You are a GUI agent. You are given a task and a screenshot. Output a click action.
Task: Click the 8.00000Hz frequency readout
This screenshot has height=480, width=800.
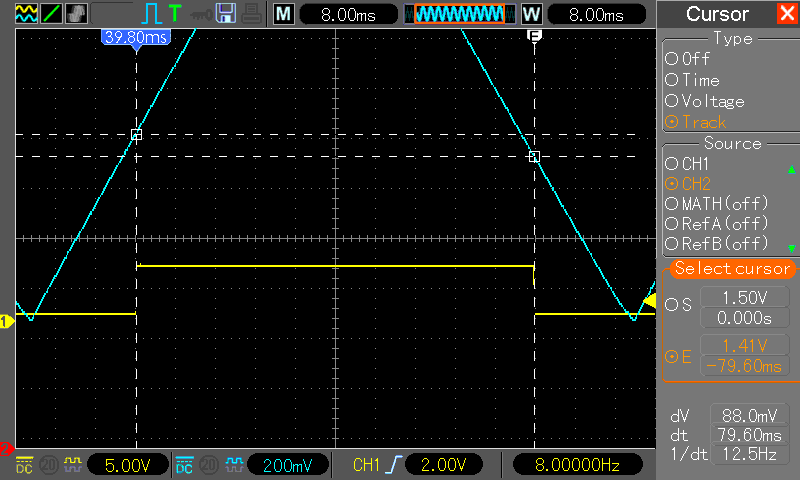[x=577, y=465]
